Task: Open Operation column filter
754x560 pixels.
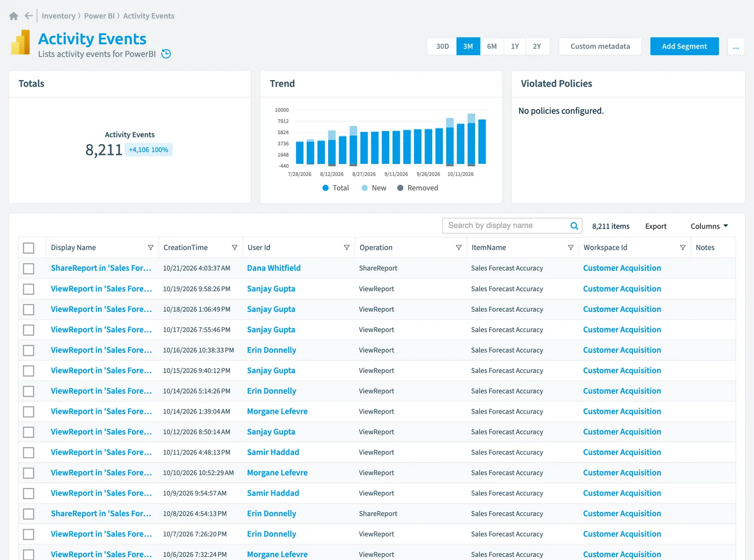Action: tap(459, 248)
